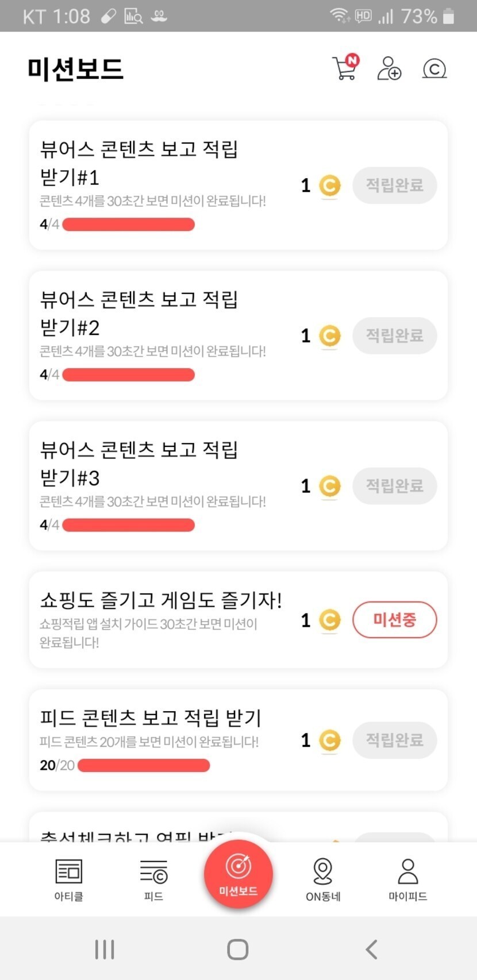Tap 적립완료 button for 받기#2
Screen dimensions: 477x980
pos(394,335)
